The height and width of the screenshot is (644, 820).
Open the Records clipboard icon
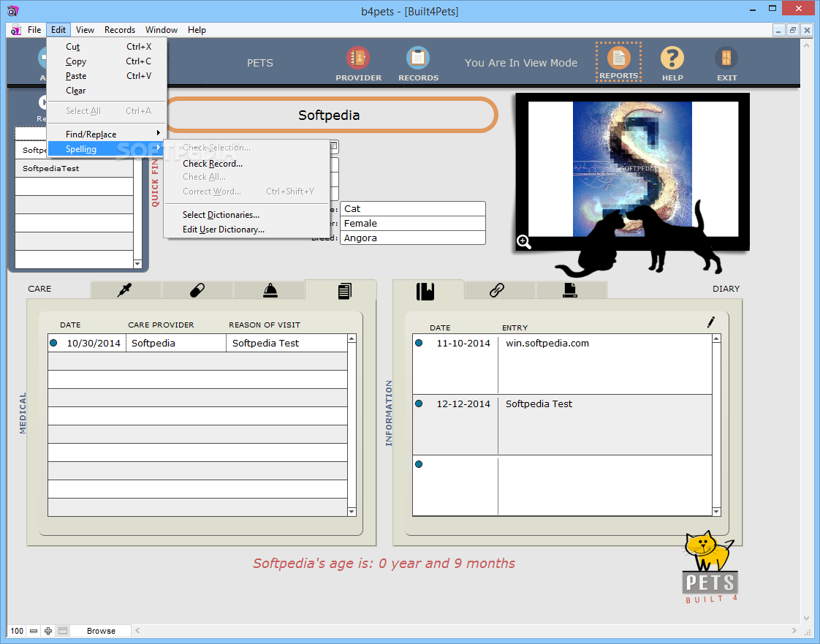pyautogui.click(x=418, y=58)
